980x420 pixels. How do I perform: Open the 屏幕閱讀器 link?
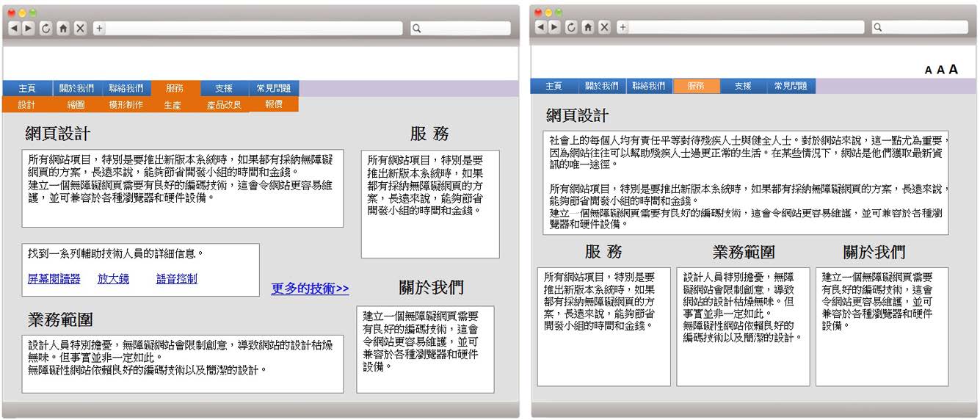pos(54,279)
